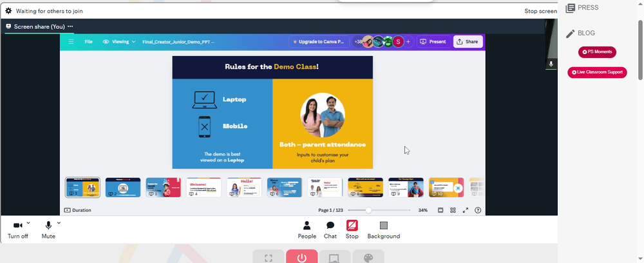644x263 pixels.
Task: Select slide thumbnail 1
Action: click(82, 188)
